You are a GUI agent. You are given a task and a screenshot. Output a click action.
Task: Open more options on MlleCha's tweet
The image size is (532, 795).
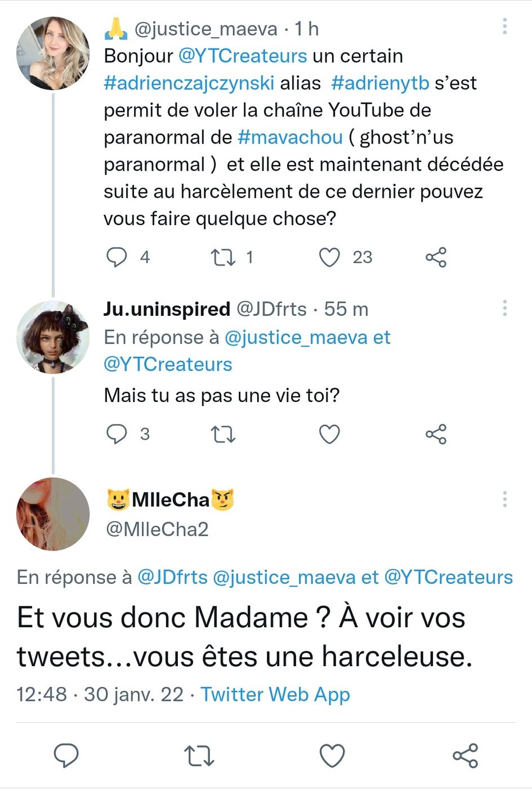(x=504, y=499)
